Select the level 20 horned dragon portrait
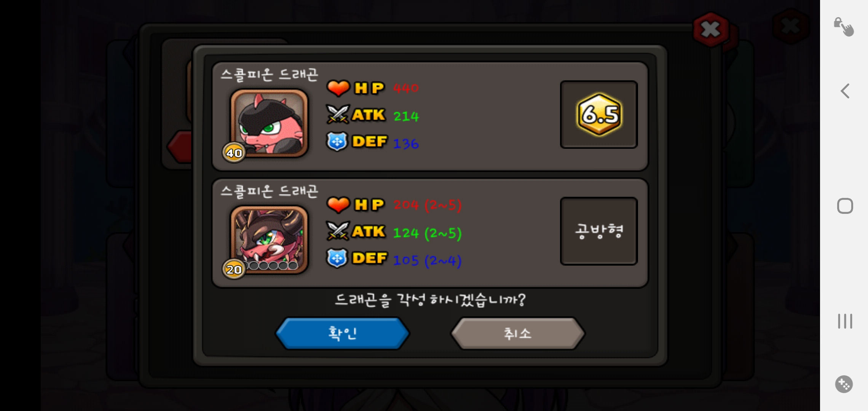The height and width of the screenshot is (411, 868). [x=269, y=239]
